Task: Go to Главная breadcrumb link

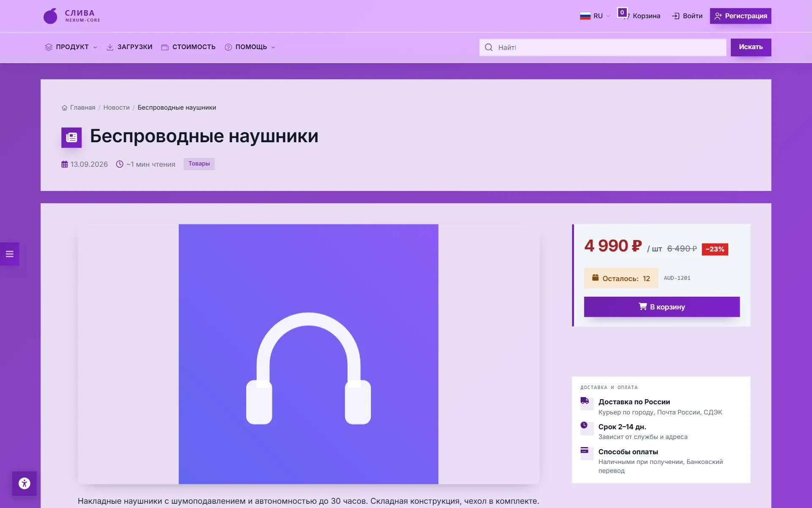Action: (x=82, y=108)
